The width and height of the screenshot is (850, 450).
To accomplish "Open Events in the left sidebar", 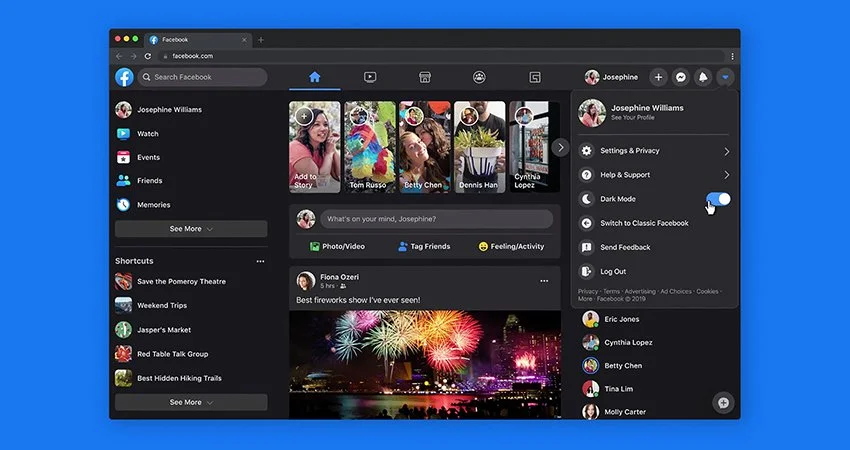I will click(148, 157).
